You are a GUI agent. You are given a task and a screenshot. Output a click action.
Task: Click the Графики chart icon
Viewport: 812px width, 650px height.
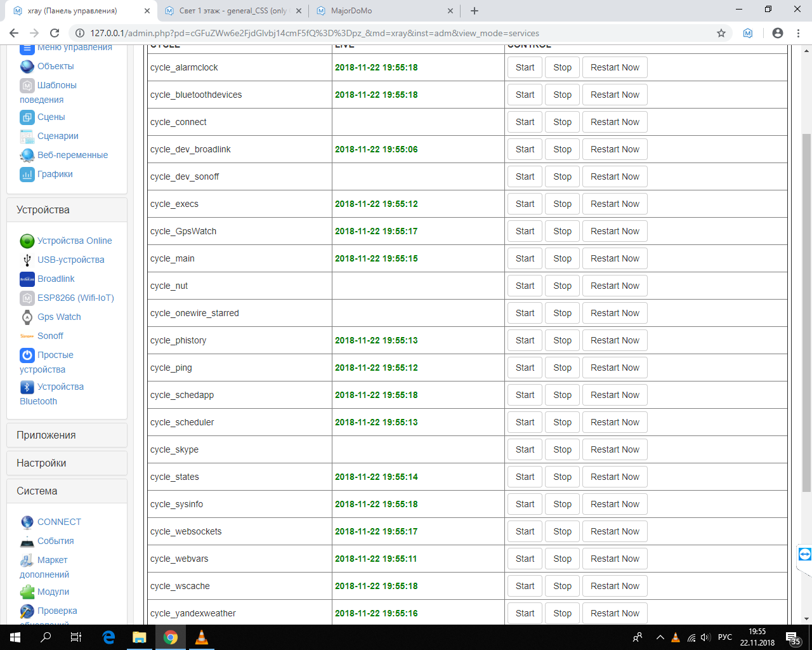27,174
